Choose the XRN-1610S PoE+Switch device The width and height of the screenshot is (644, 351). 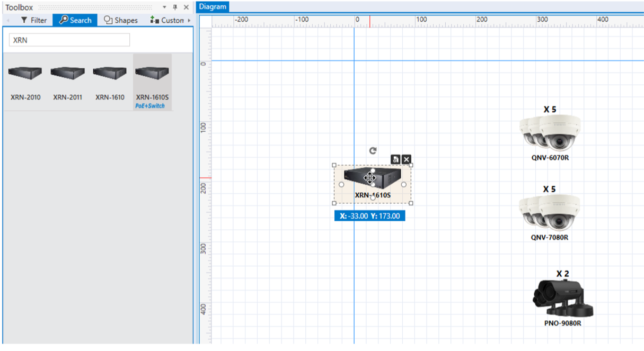[x=152, y=82]
